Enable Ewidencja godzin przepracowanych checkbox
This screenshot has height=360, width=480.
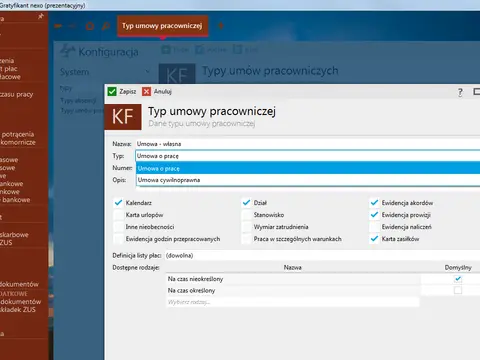tap(118, 239)
